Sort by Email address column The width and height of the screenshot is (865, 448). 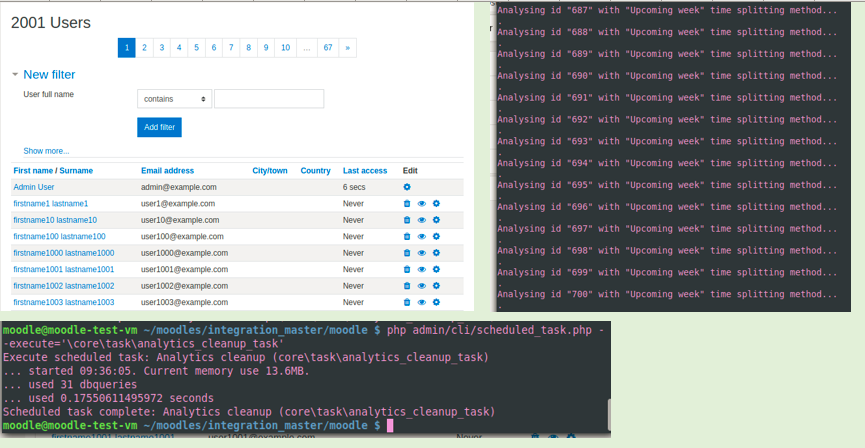[168, 171]
